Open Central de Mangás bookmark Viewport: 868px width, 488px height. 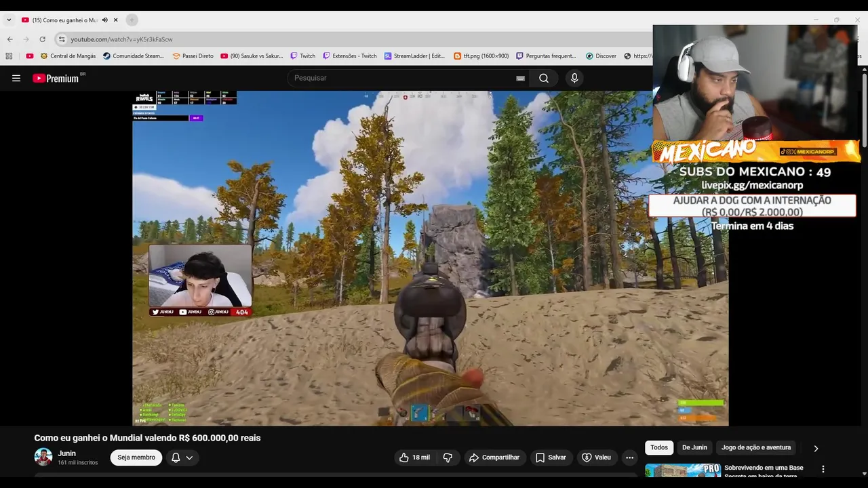click(68, 56)
